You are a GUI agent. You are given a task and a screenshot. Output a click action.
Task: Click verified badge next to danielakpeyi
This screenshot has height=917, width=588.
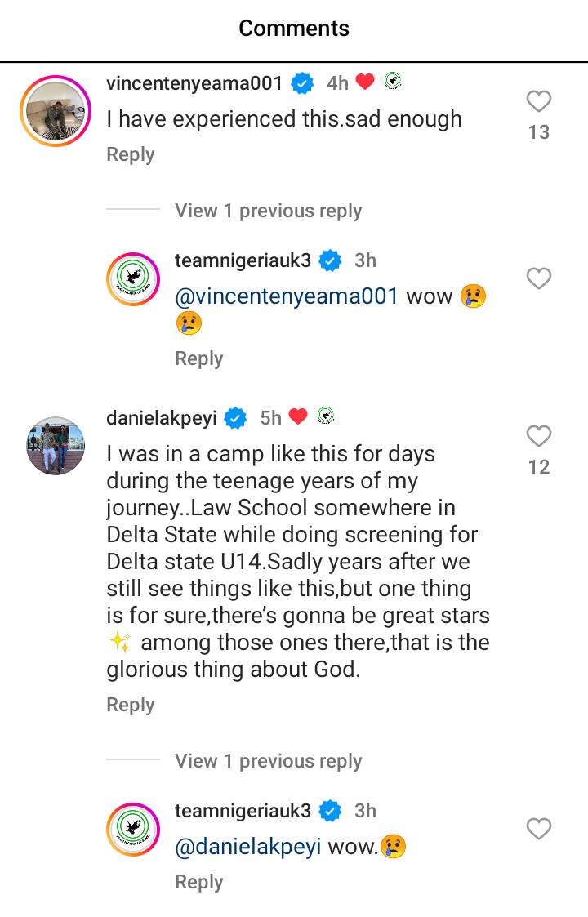[236, 418]
